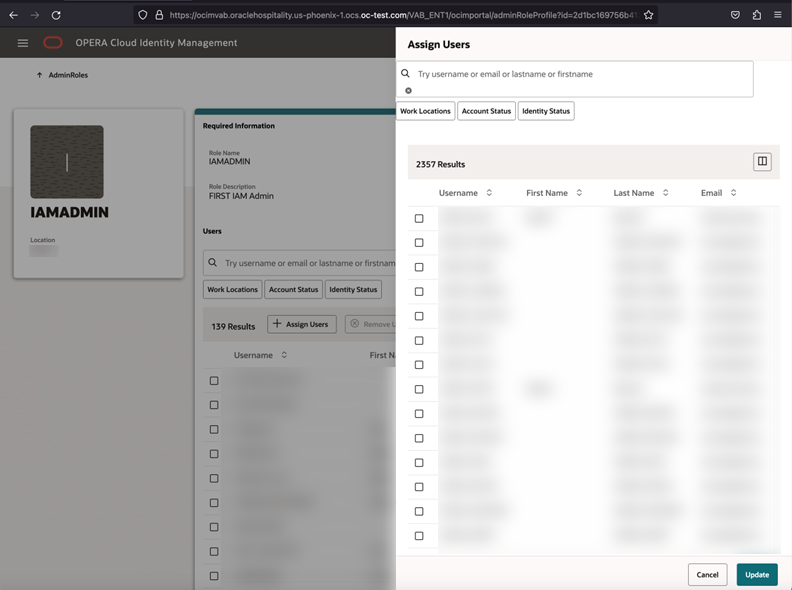Click the role description FIRST IAM Admin
Image resolution: width=792 pixels, height=590 pixels.
(241, 196)
